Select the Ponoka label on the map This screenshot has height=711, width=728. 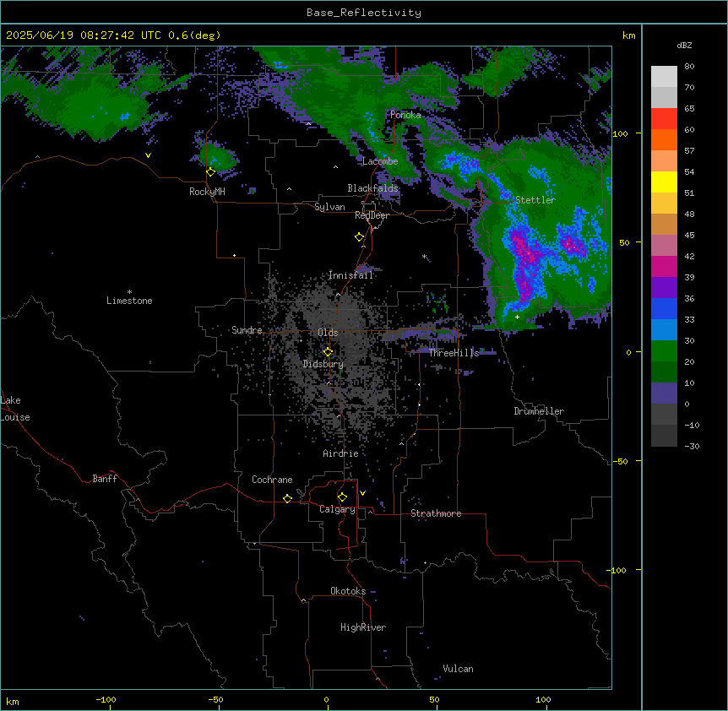[405, 115]
